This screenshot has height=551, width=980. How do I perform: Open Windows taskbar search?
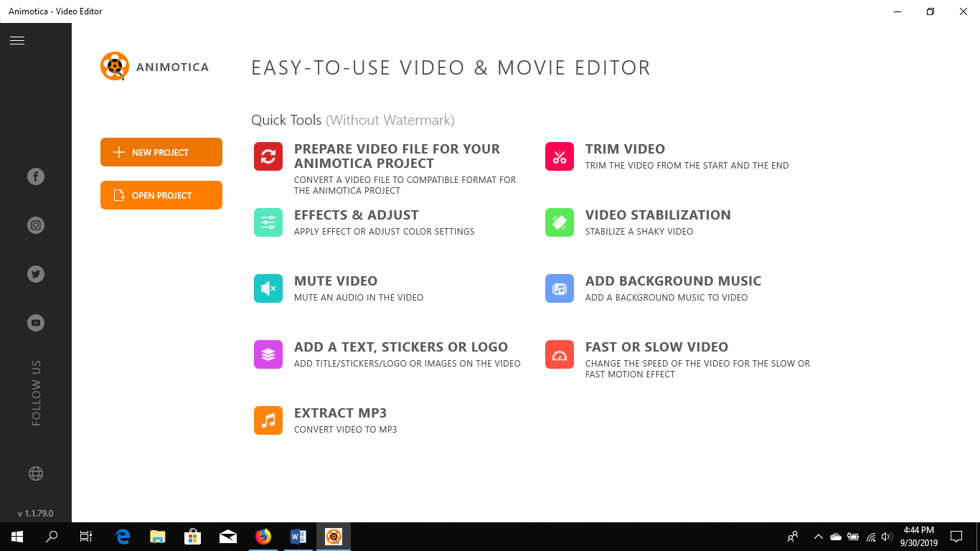pos(52,537)
